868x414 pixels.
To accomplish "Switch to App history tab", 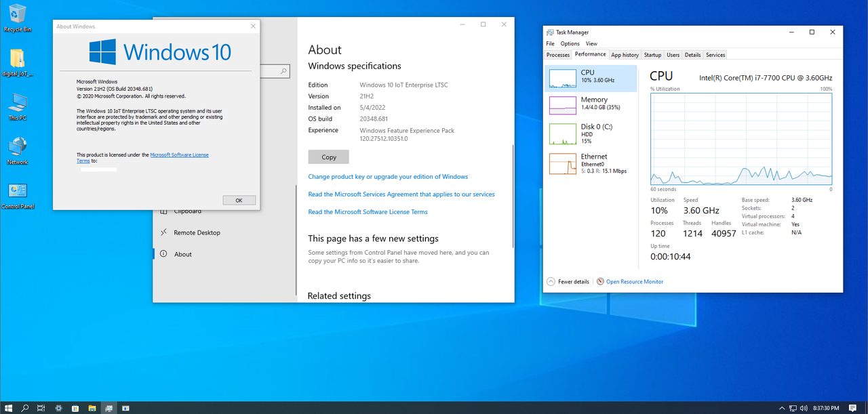I will pyautogui.click(x=625, y=55).
